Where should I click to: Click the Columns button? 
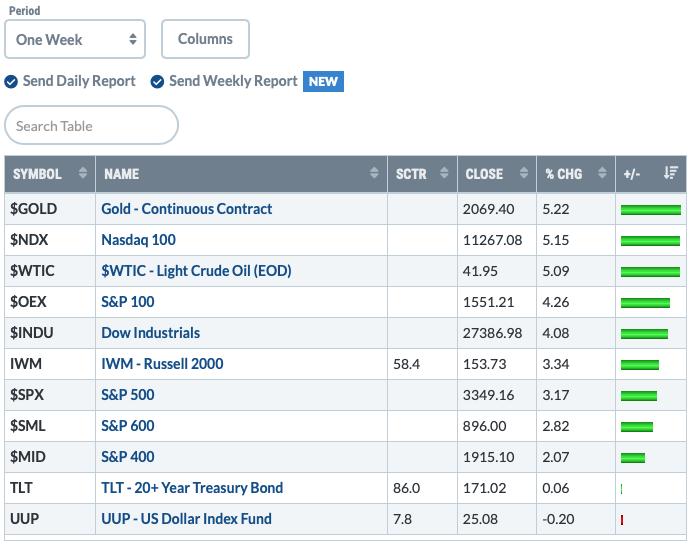point(205,39)
